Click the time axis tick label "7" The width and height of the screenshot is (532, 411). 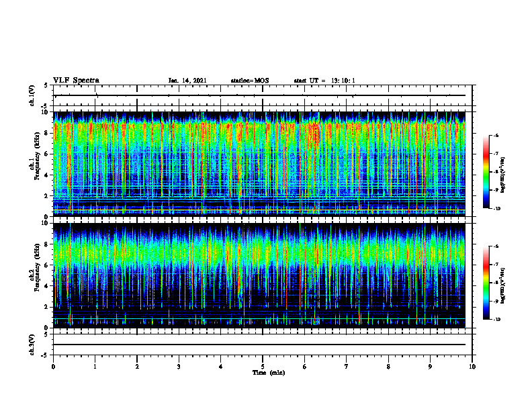coord(347,367)
